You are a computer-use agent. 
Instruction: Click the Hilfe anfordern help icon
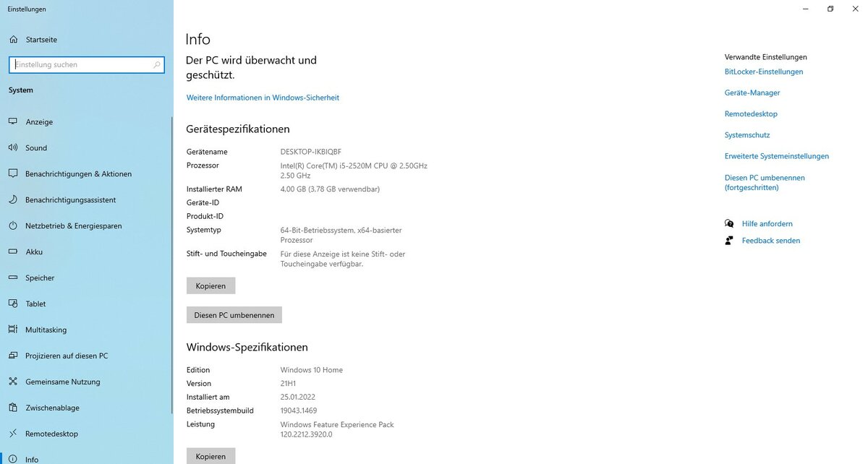click(729, 224)
